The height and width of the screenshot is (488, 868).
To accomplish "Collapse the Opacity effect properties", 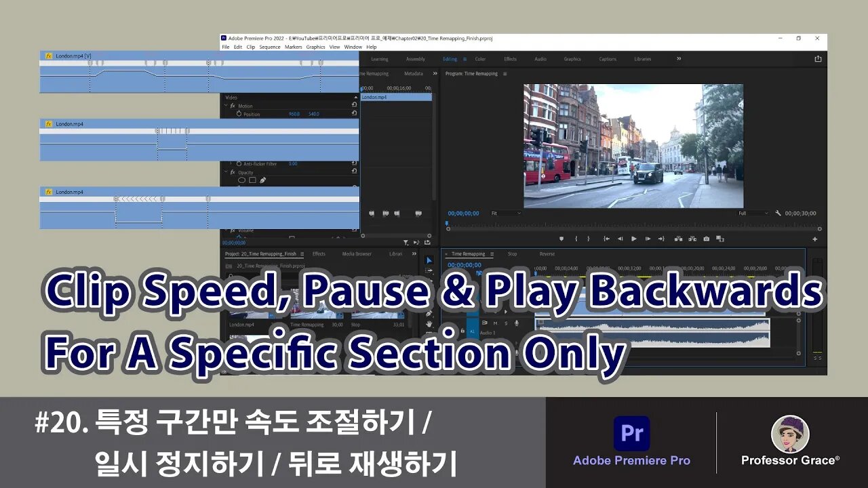I will click(x=226, y=172).
